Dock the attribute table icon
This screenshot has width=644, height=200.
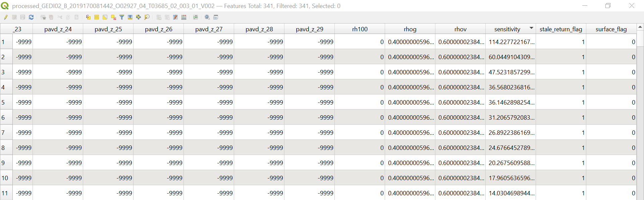[x=216, y=17]
